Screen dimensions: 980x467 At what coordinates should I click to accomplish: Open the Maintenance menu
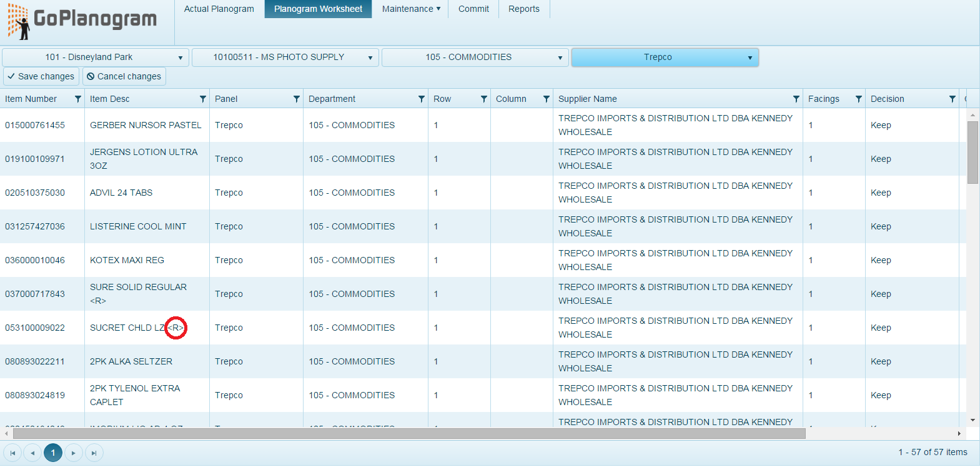click(x=411, y=9)
